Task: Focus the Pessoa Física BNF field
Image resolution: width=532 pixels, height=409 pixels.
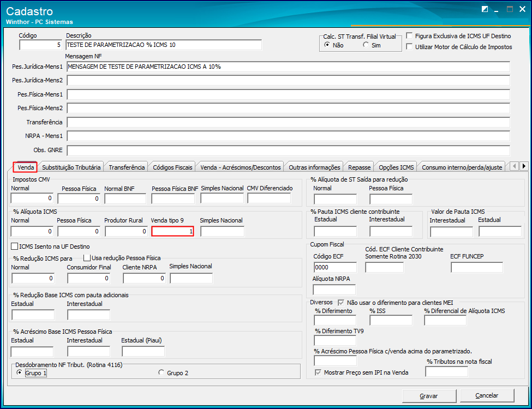Action: 173,199
